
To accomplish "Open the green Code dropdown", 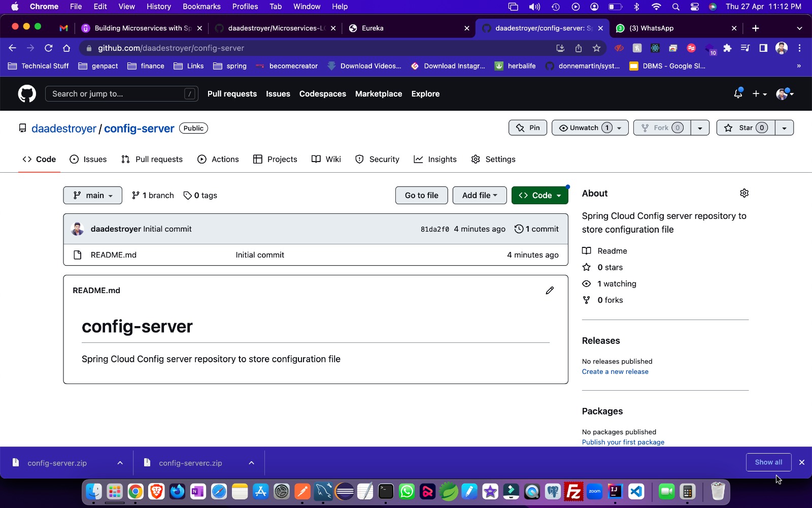I will (x=539, y=195).
